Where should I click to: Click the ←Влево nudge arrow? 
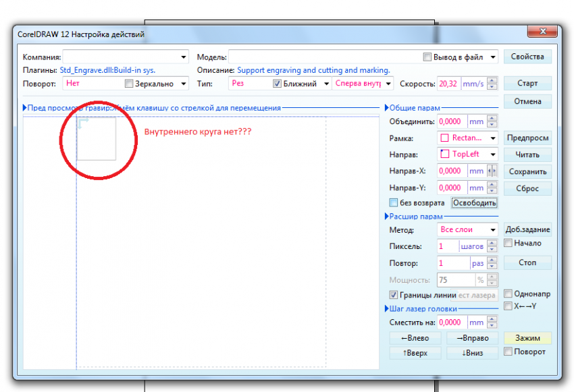point(415,338)
